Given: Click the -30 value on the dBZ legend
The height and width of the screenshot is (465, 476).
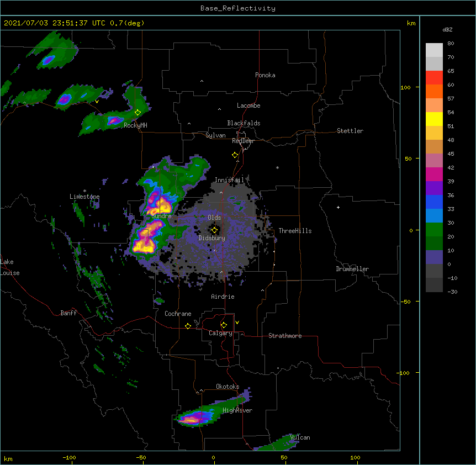Looking at the screenshot, I should (452, 292).
